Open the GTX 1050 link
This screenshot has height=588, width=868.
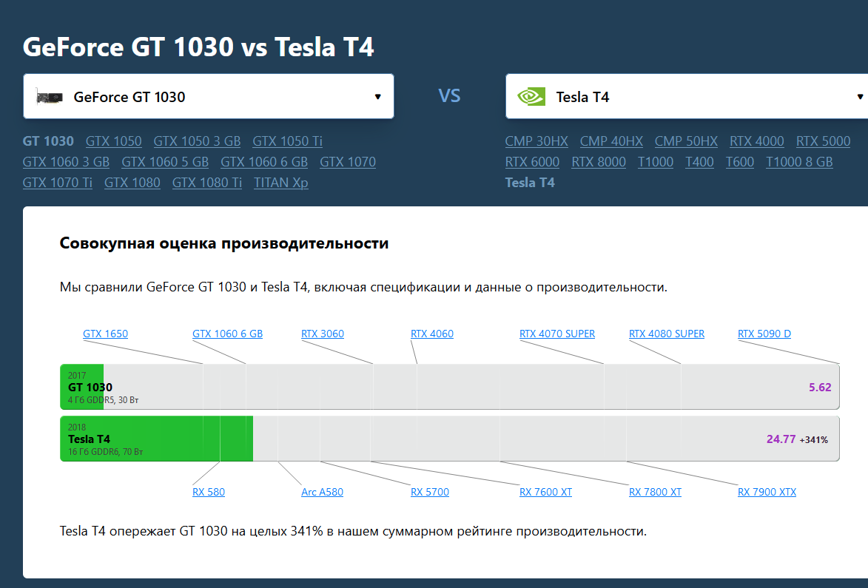pyautogui.click(x=113, y=141)
